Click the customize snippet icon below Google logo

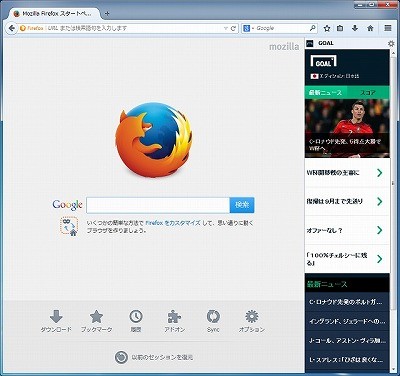(69, 226)
